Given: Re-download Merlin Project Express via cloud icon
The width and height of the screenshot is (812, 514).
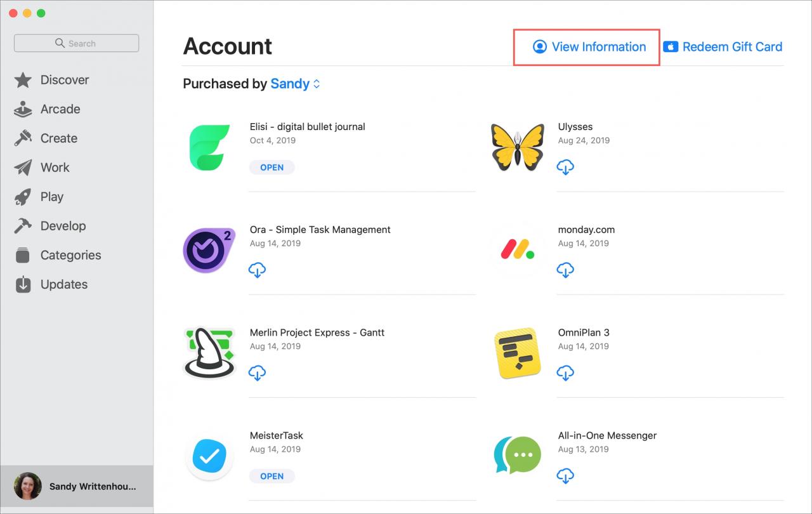Looking at the screenshot, I should click(257, 373).
